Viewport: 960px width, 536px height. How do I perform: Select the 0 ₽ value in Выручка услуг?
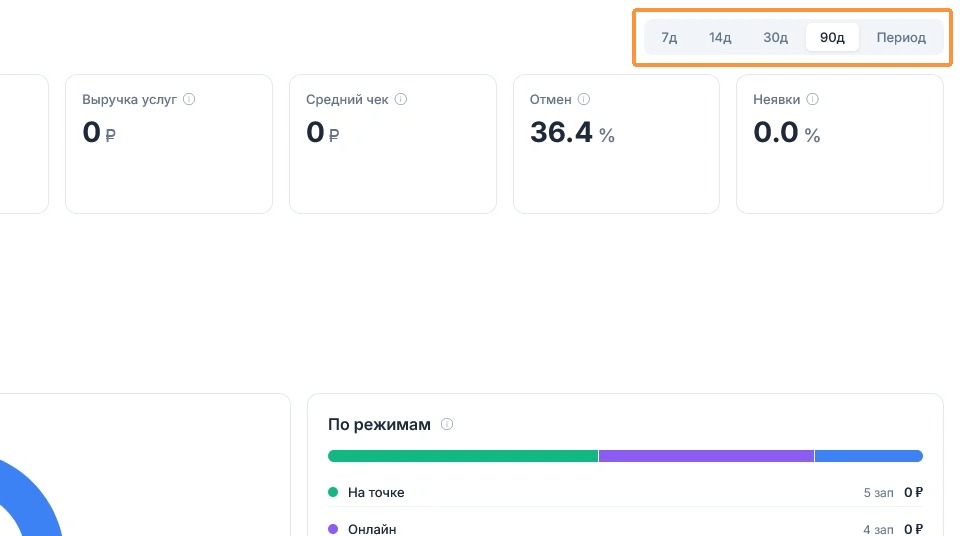pos(99,132)
